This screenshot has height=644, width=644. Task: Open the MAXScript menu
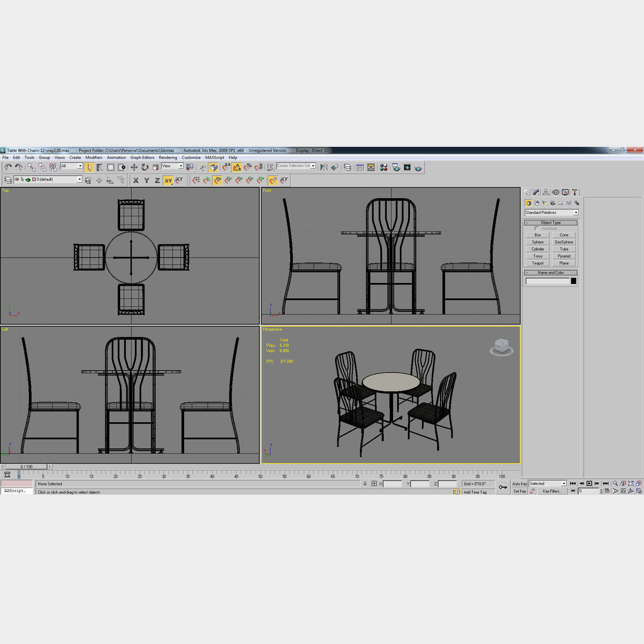(x=215, y=158)
